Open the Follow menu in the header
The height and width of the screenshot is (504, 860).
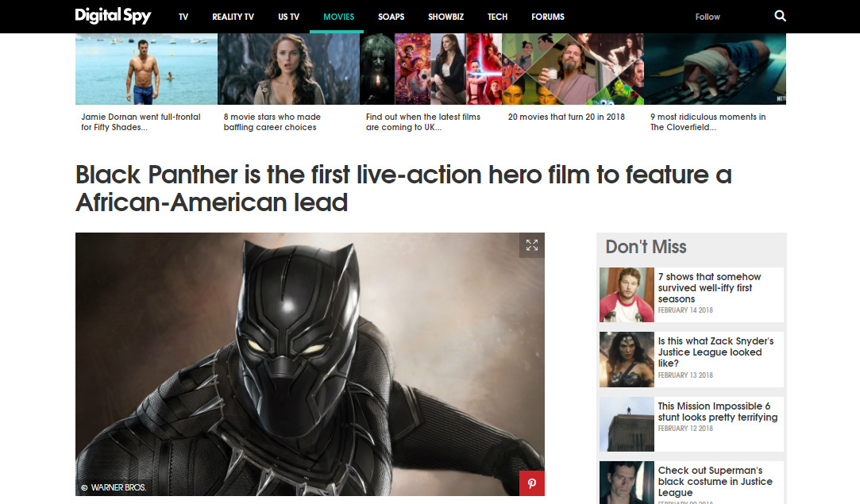click(708, 17)
